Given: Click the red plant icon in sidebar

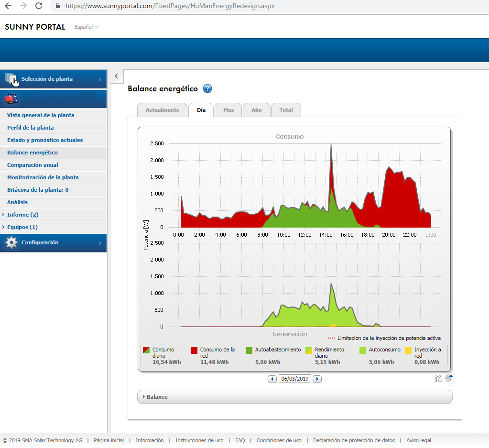Looking at the screenshot, I should point(11,99).
